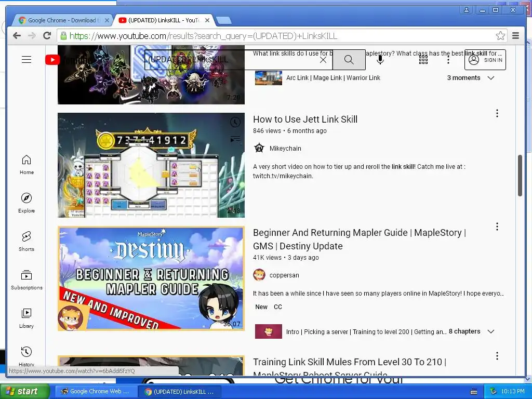This screenshot has height=399, width=532.
Task: Click the '846 views • 6 months ago' text
Action: click(x=290, y=130)
